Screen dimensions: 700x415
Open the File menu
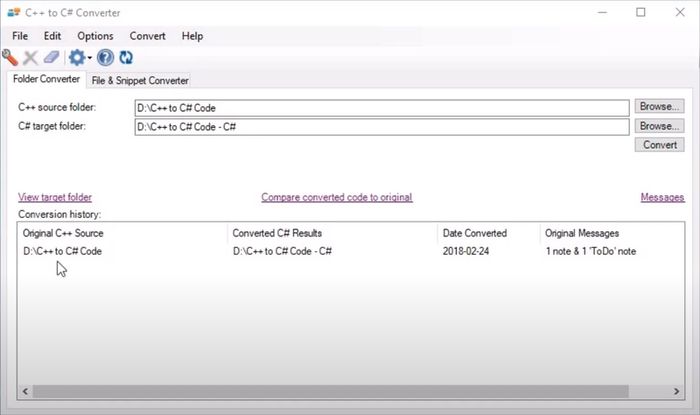[x=20, y=36]
